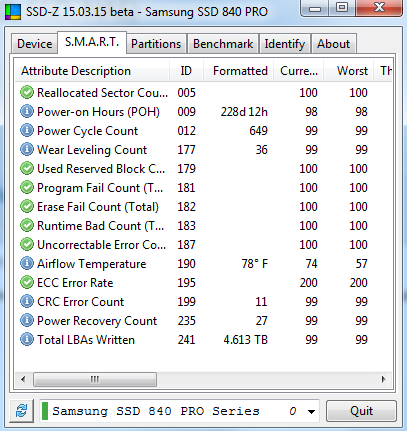Image resolution: width=407 pixels, height=431 pixels.
Task: Go to the Identify tab
Action: pos(285,44)
